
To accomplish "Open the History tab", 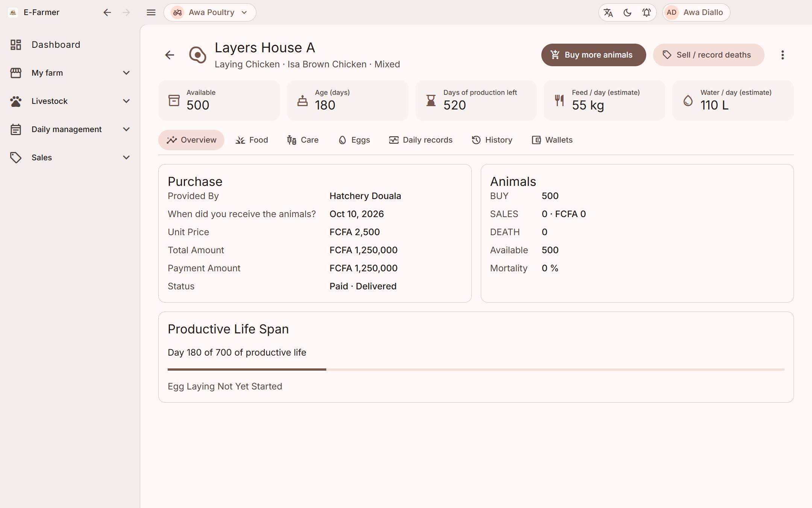I will click(492, 140).
